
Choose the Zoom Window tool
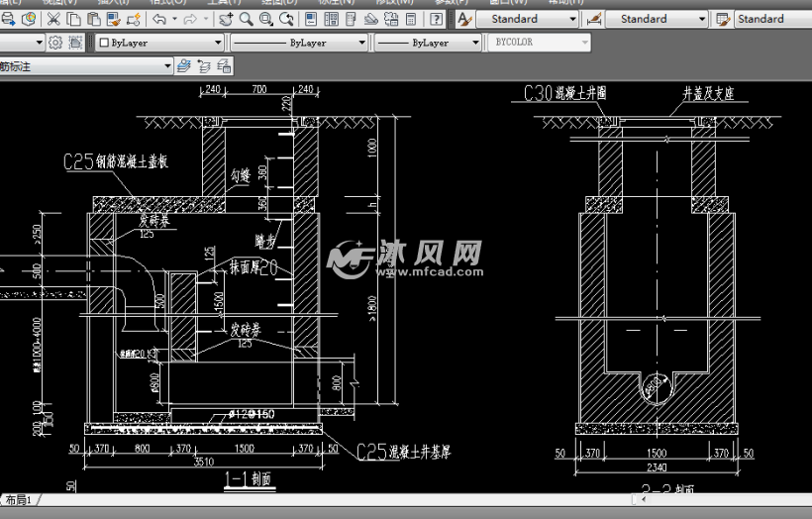[x=267, y=19]
